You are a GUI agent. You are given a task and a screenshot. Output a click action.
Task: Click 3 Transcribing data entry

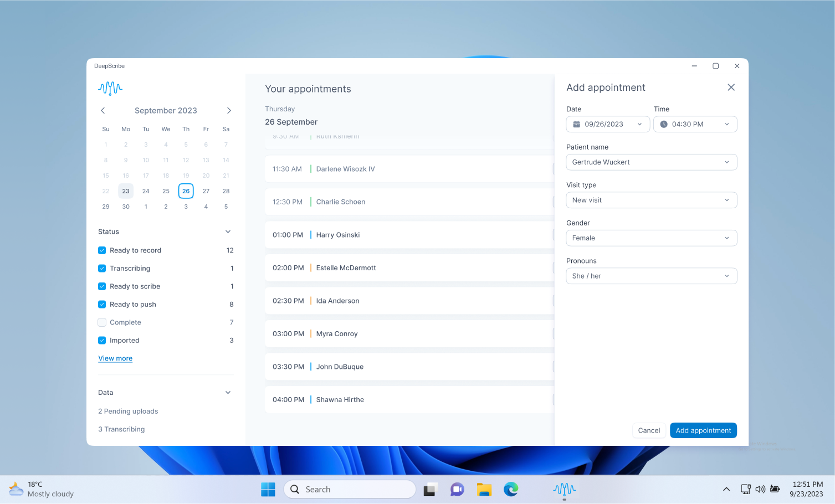point(121,429)
